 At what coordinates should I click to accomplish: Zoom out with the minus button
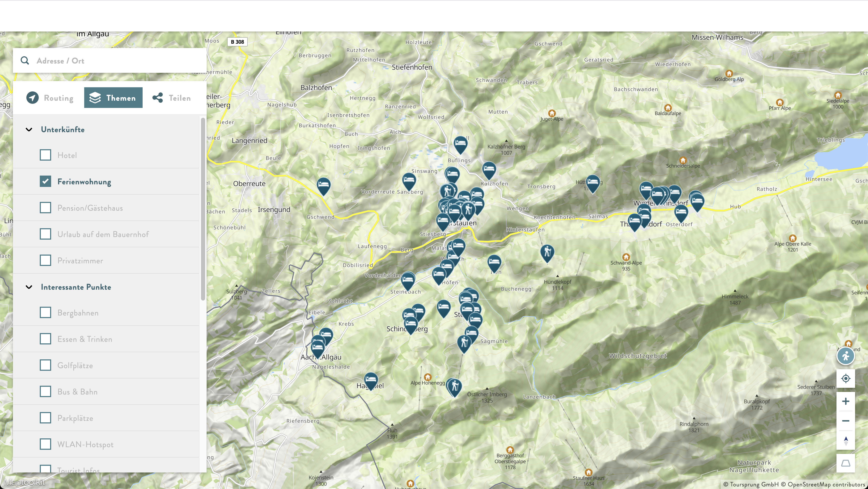(x=846, y=421)
